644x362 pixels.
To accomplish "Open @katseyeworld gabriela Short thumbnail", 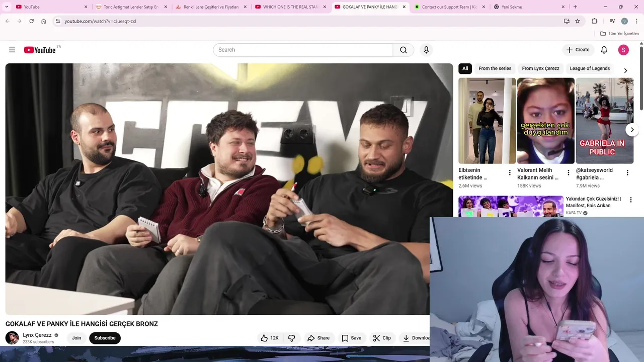I will tap(605, 121).
